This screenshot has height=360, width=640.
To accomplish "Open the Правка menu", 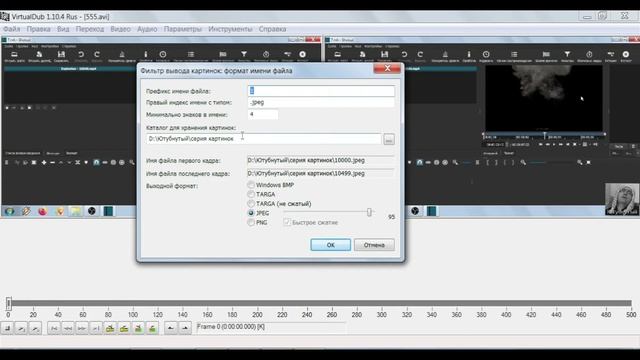I will [x=38, y=29].
